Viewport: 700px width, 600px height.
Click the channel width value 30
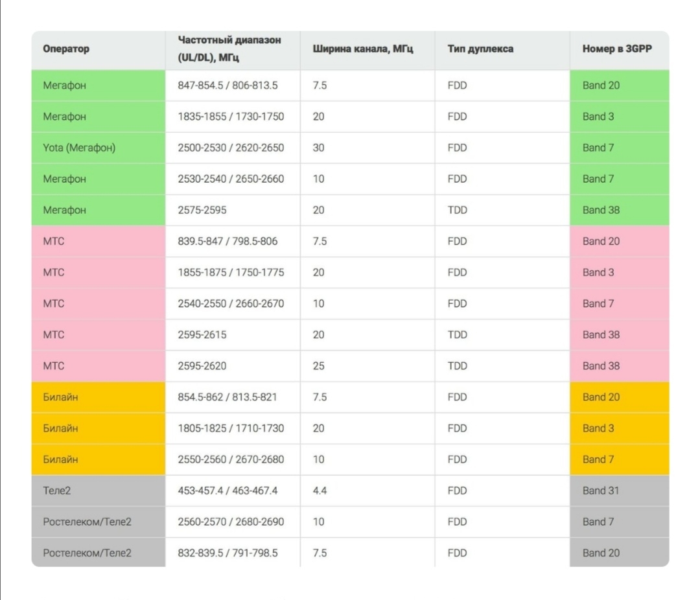[x=318, y=148]
